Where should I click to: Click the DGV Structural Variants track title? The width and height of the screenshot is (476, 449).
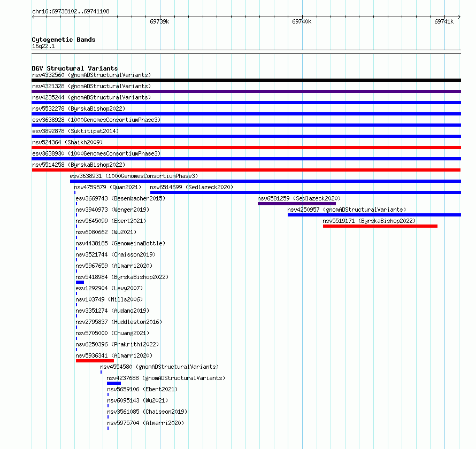[75, 68]
